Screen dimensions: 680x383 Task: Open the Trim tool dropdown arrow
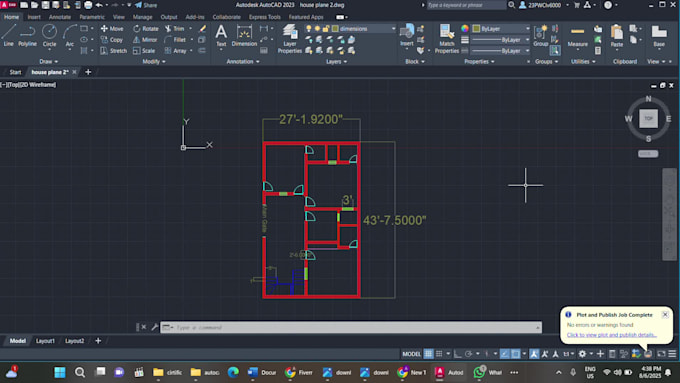190,29
